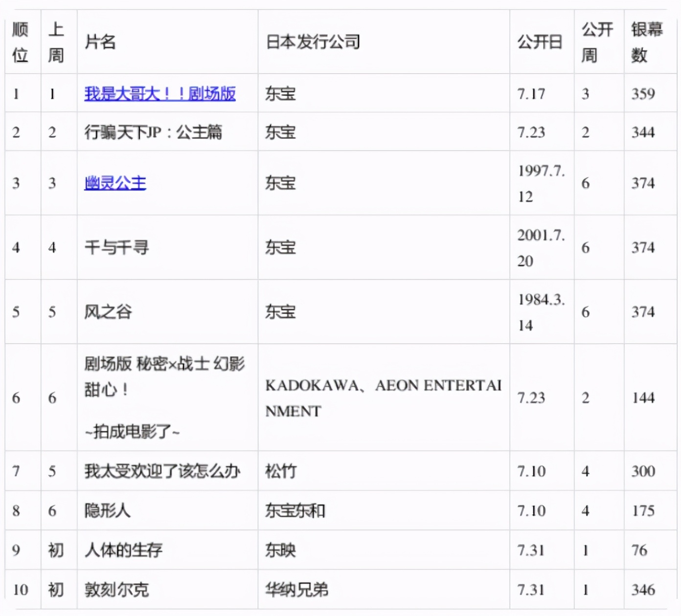Screen dimensions: 681x616
Task: Click the 日本发行公司 column header
Action: (313, 42)
